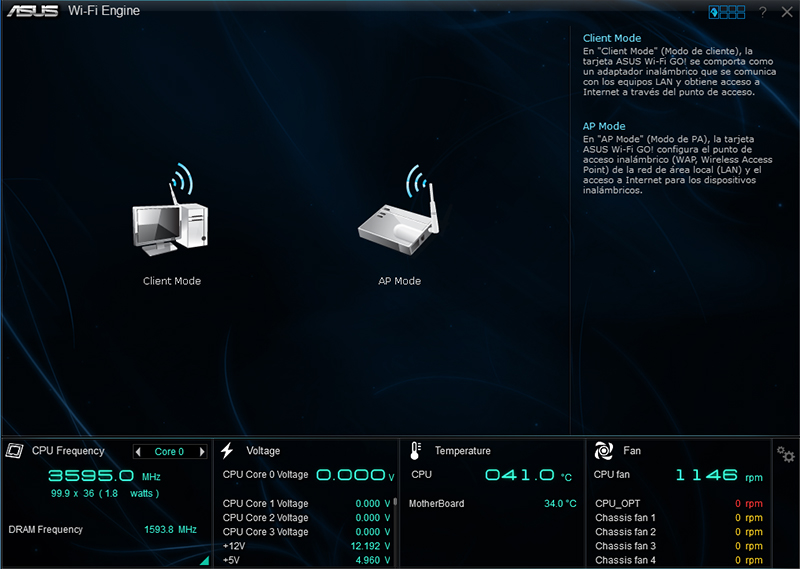Select the AP Mode router icon
800x569 pixels.
(398, 210)
